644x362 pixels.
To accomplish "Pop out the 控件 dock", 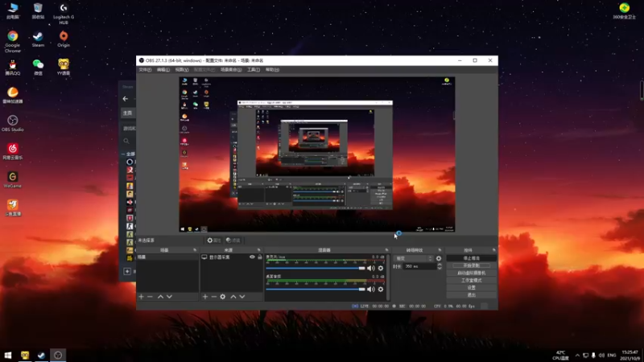I will coord(494,250).
